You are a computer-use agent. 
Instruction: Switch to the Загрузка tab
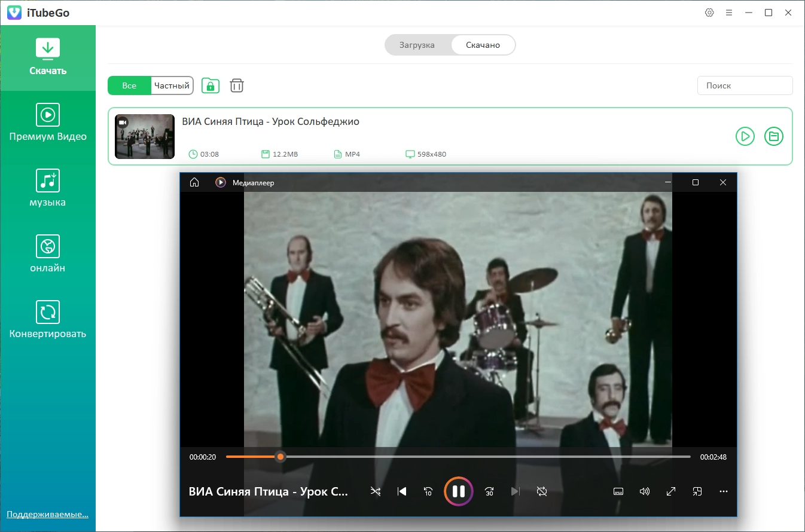click(417, 45)
